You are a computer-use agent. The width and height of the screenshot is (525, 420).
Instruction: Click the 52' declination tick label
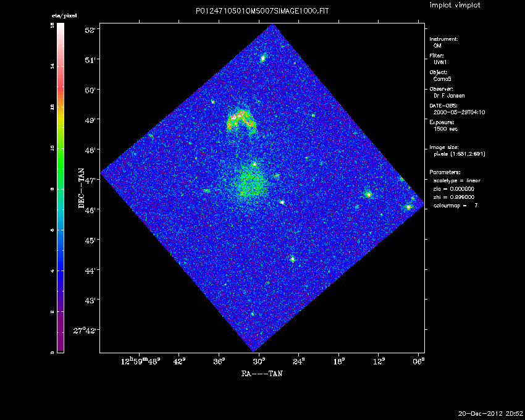[90, 30]
